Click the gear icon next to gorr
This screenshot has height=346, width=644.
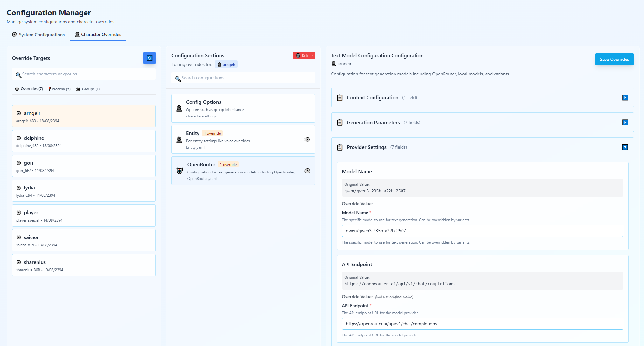19,163
